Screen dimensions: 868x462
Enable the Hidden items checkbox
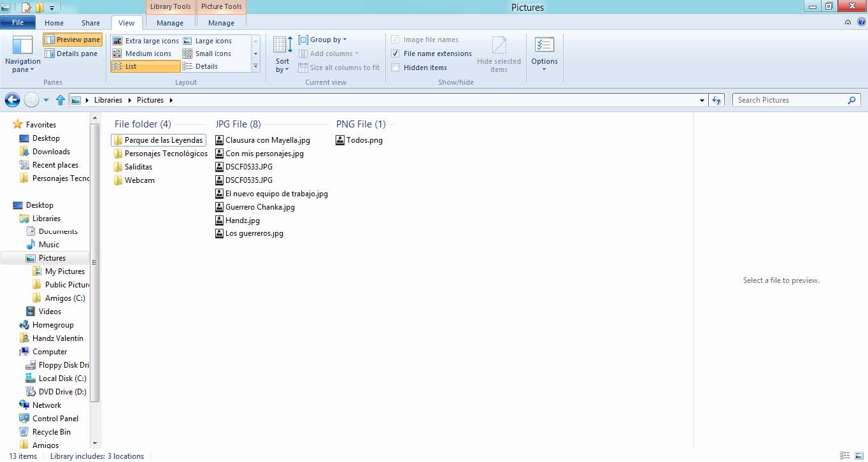[395, 68]
